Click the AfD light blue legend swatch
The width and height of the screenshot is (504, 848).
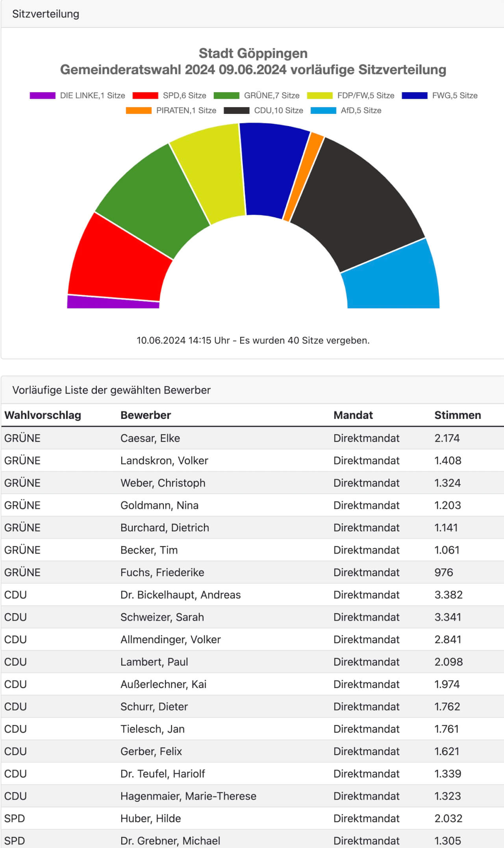[323, 110]
